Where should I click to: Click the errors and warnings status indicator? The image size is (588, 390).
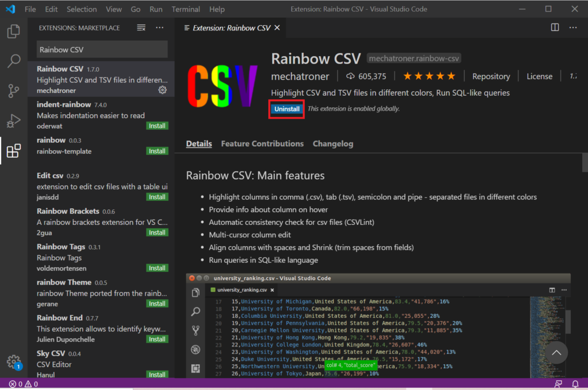23,384
